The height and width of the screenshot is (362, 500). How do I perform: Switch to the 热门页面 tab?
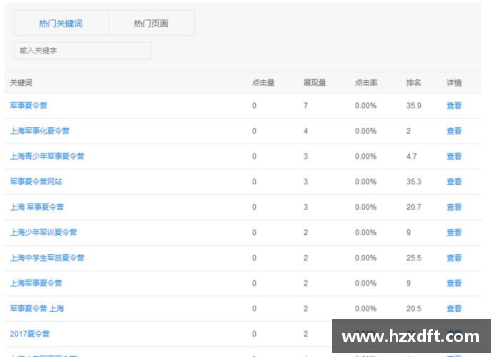151,23
